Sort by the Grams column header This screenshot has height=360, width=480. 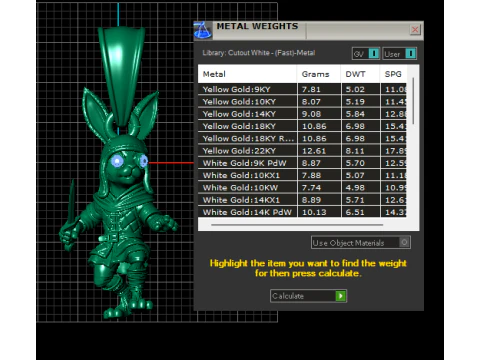coord(319,74)
